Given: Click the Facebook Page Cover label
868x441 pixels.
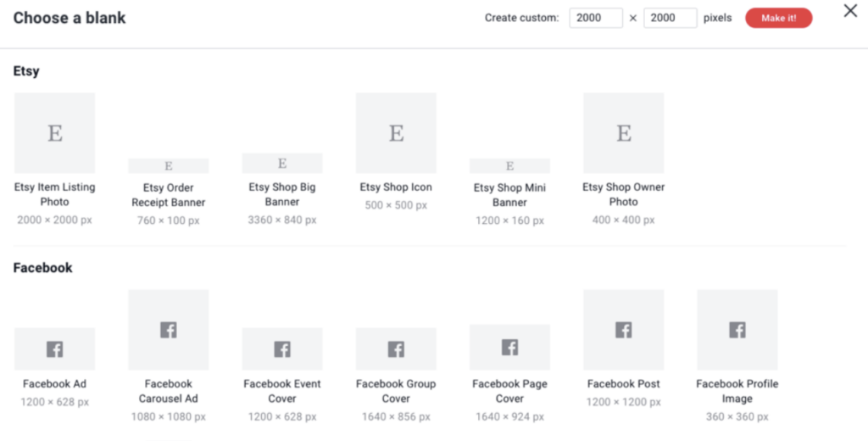Looking at the screenshot, I should pos(509,391).
